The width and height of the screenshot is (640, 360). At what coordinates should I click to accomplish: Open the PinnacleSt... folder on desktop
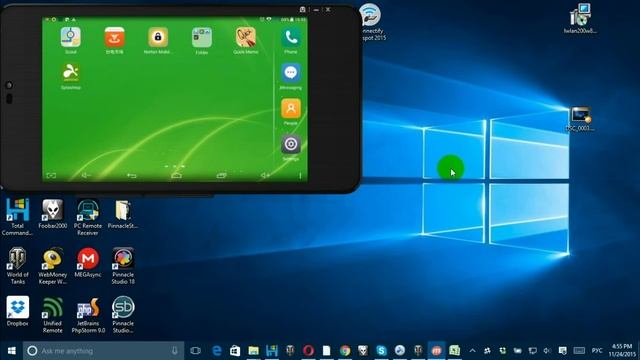pyautogui.click(x=123, y=214)
